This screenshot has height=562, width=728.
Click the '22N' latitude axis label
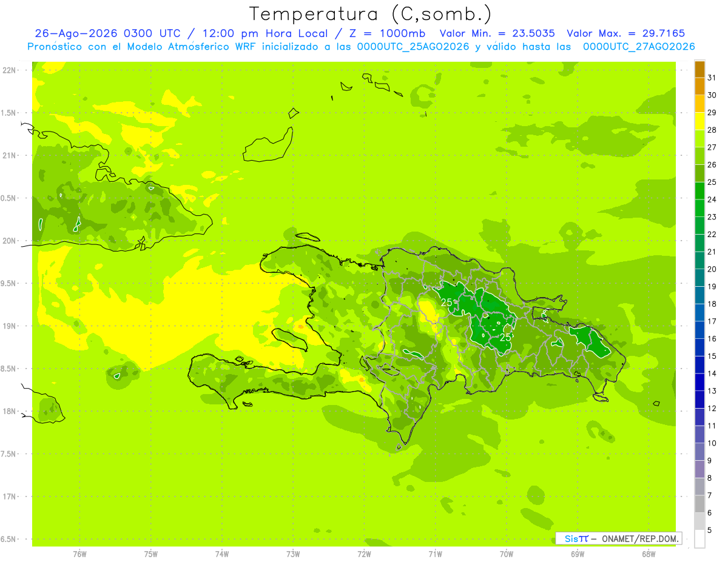point(10,70)
